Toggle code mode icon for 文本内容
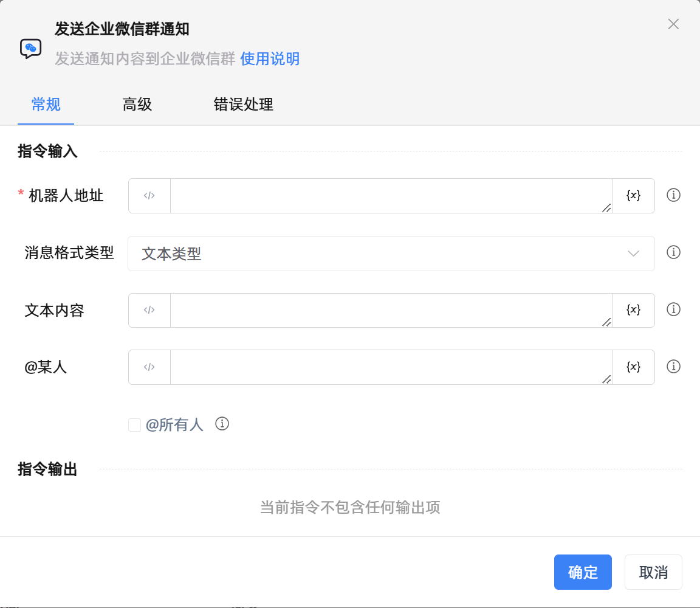The height and width of the screenshot is (608, 700). click(x=149, y=310)
